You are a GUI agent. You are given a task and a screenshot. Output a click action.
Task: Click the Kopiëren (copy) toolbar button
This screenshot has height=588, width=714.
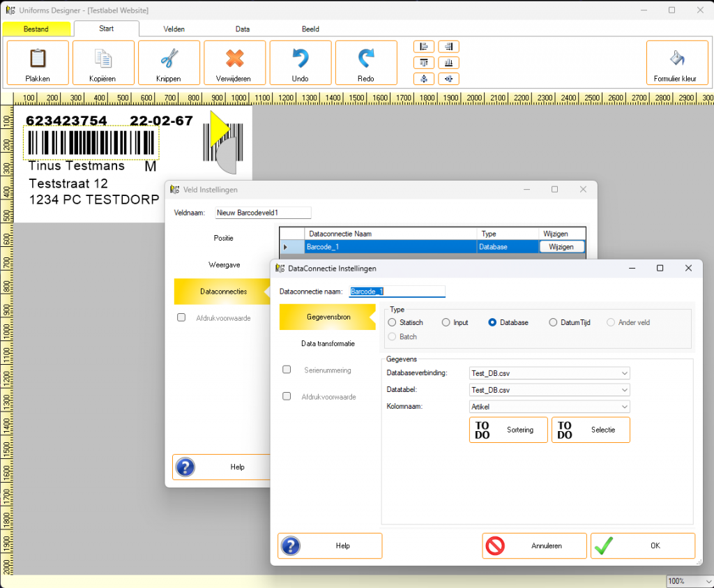pos(103,63)
